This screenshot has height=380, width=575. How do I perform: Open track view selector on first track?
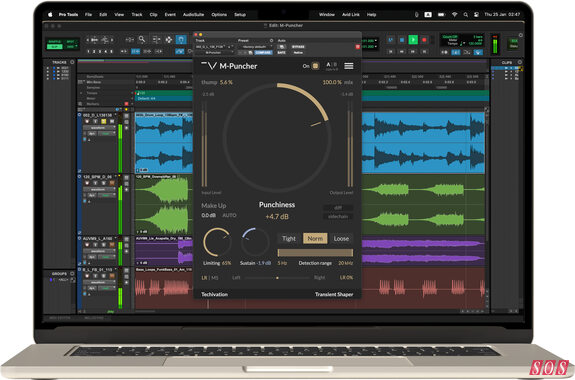(x=99, y=128)
